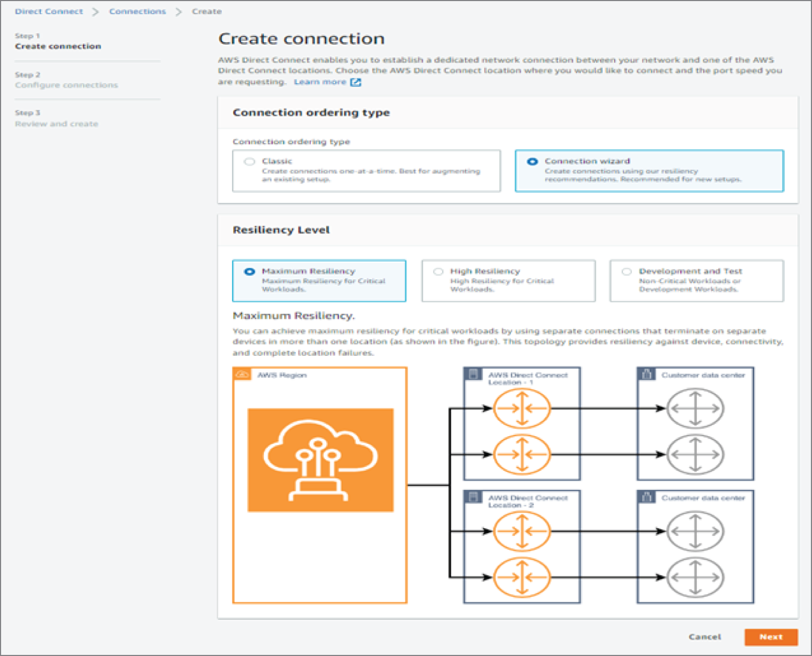Choose the Maximum Resiliency radio option
Viewport: 812px width, 656px height.
tap(249, 272)
